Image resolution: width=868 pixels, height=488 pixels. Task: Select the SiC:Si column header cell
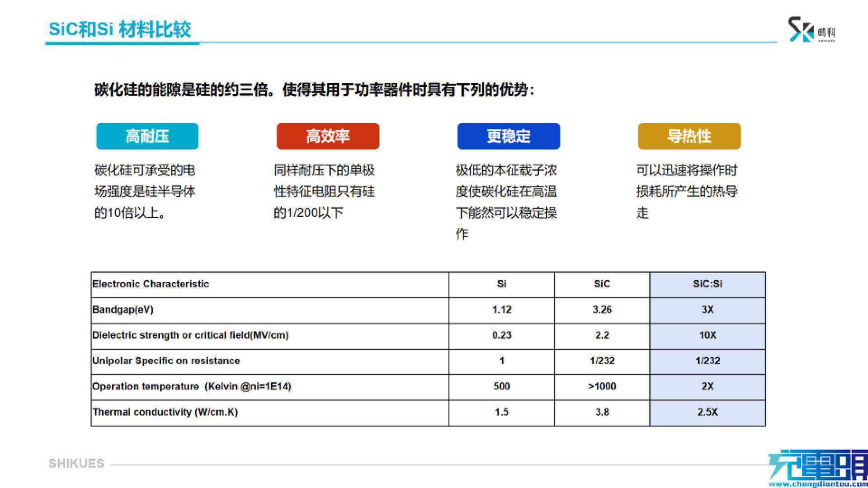pyautogui.click(x=707, y=284)
